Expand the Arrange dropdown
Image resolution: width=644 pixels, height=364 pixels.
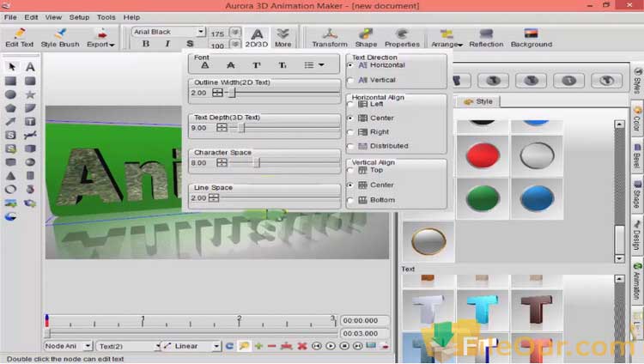coord(460,45)
